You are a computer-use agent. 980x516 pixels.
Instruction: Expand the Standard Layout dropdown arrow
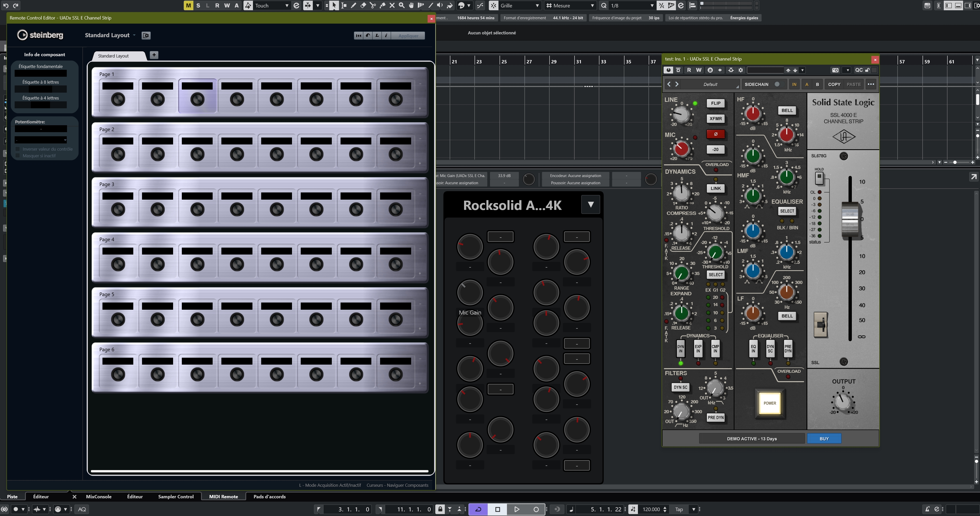tap(134, 35)
